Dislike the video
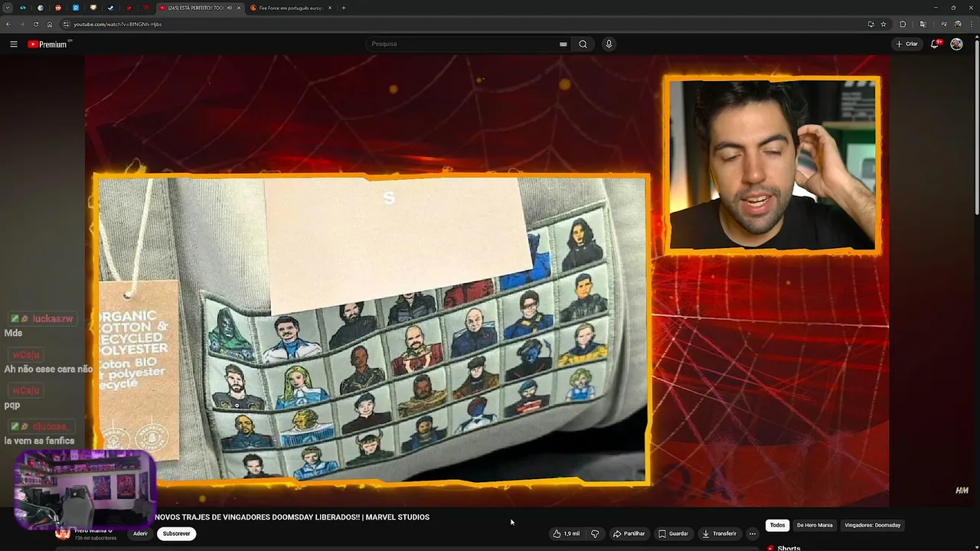Viewport: 980px width, 551px height. (595, 533)
